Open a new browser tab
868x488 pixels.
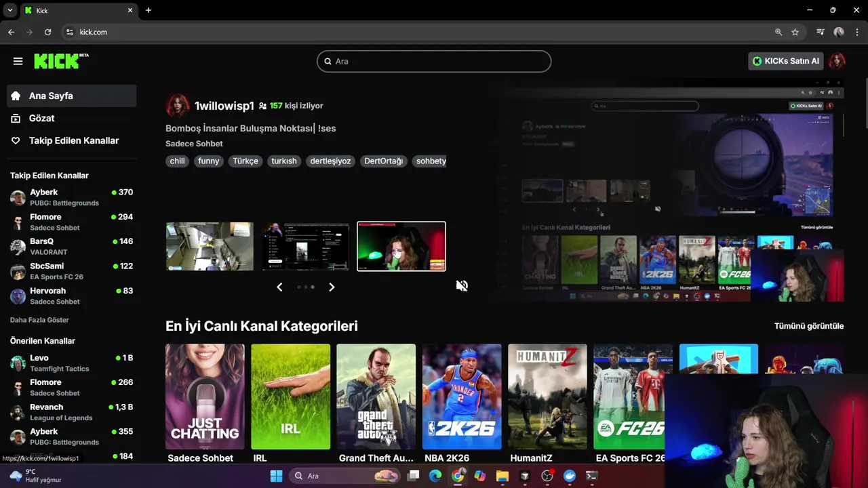149,10
